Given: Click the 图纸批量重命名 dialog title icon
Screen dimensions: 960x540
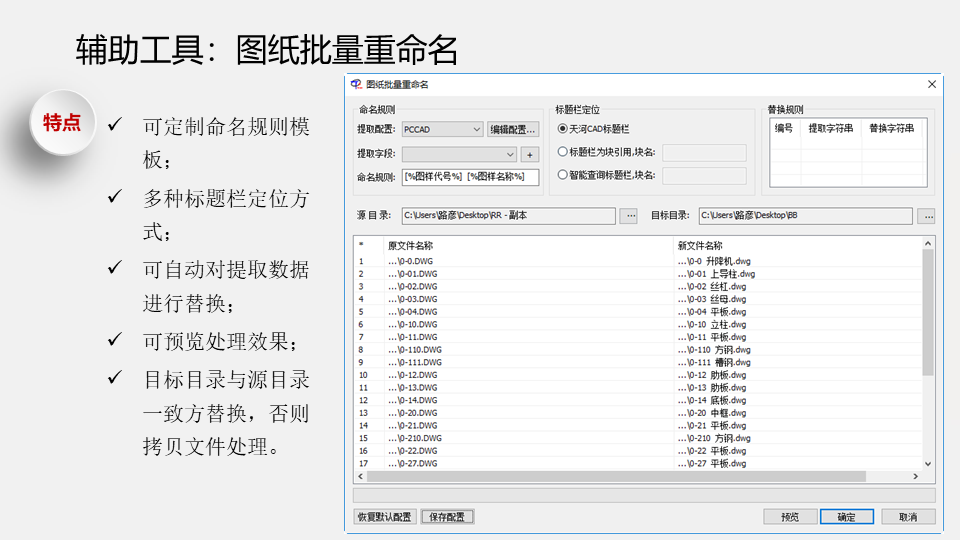Looking at the screenshot, I should coord(357,85).
